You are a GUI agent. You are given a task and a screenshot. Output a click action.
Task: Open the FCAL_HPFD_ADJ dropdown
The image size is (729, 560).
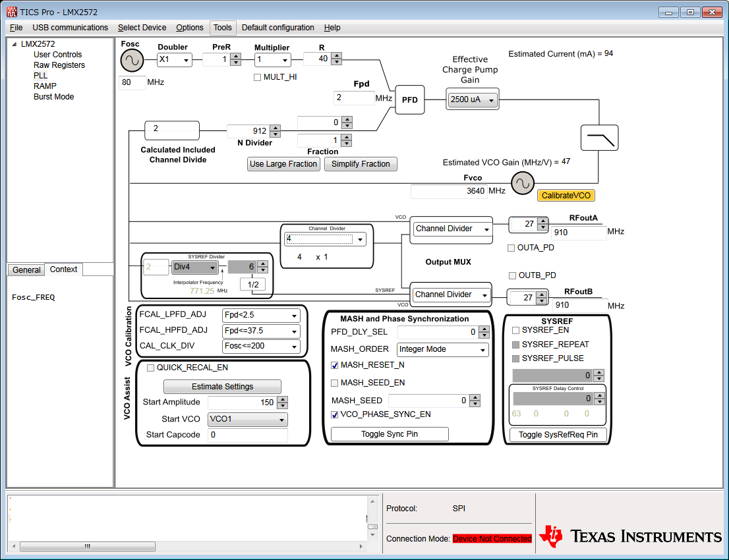click(x=261, y=331)
